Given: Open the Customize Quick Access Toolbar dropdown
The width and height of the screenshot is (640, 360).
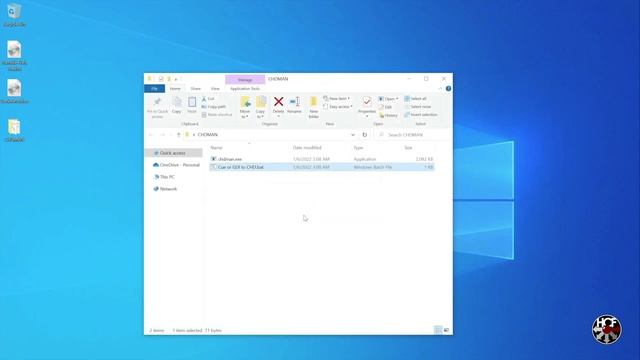Looking at the screenshot, I should [176, 79].
